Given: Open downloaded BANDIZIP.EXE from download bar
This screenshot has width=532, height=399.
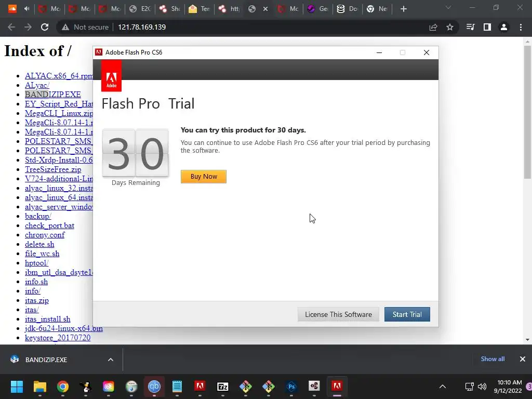Looking at the screenshot, I should [x=46, y=360].
